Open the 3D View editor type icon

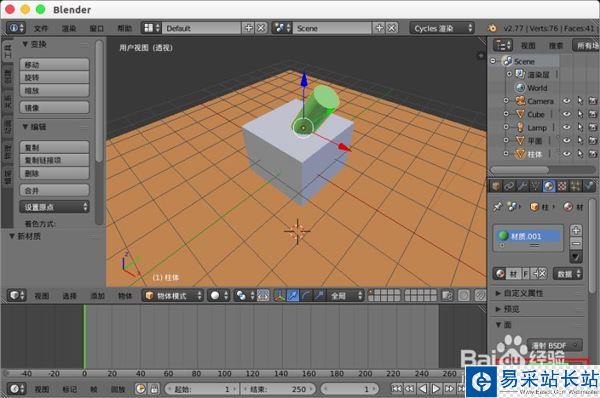[x=16, y=295]
